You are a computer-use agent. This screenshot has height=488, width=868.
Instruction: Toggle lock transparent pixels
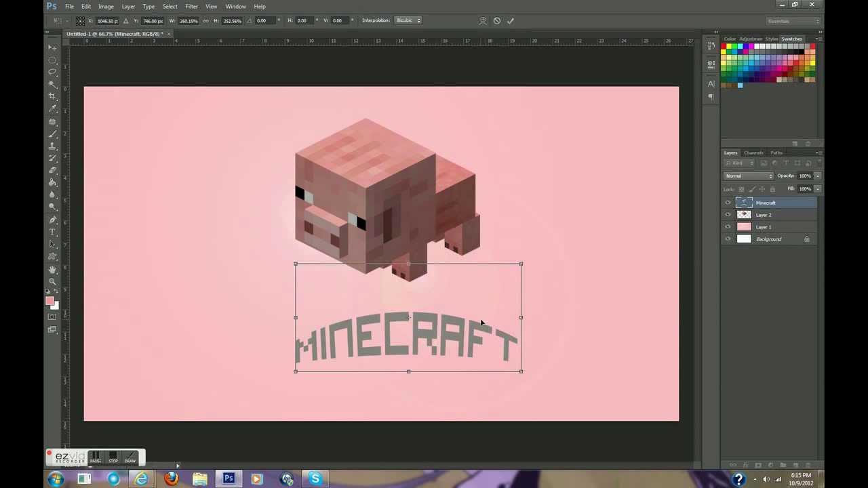[741, 189]
